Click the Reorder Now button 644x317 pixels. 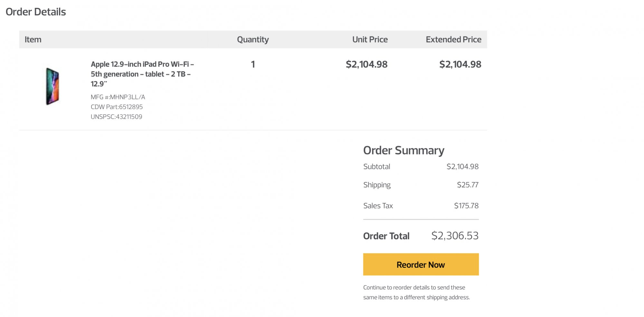click(421, 264)
